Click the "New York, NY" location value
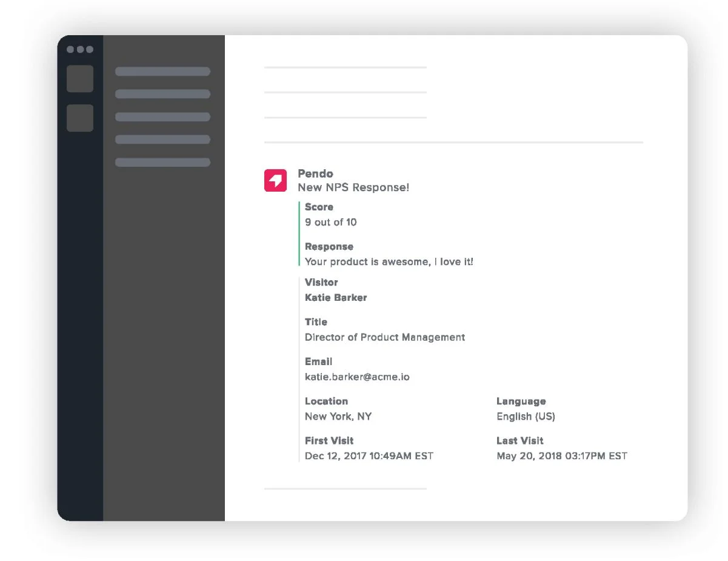 point(338,416)
